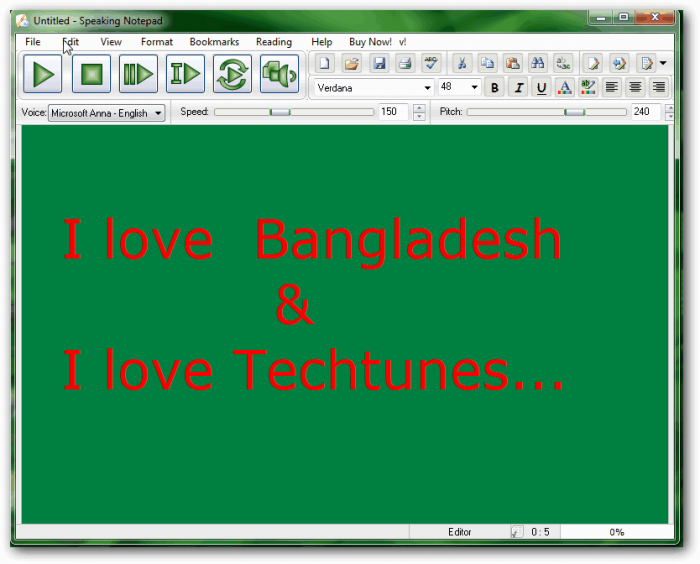Save the document with the floppy icon
This screenshot has height=564, width=700.
pos(379,63)
